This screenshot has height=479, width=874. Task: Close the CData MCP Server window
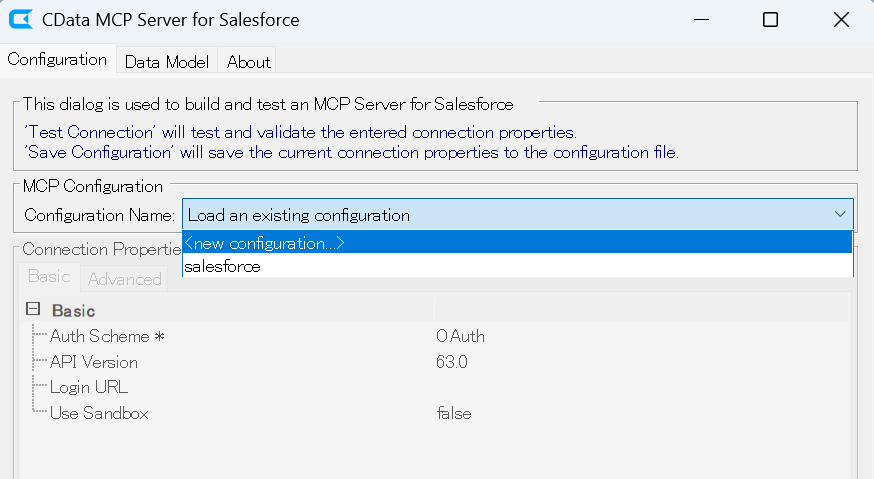pyautogui.click(x=841, y=20)
